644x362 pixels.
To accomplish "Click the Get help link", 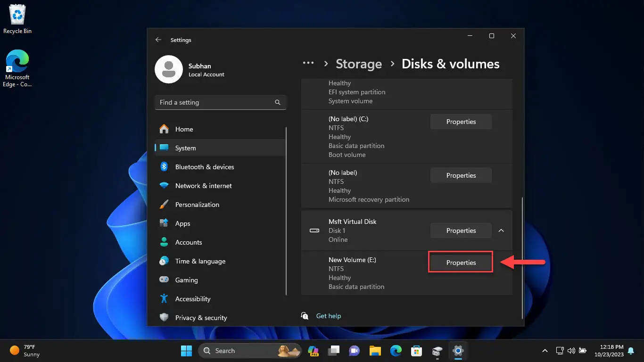I will tap(329, 316).
